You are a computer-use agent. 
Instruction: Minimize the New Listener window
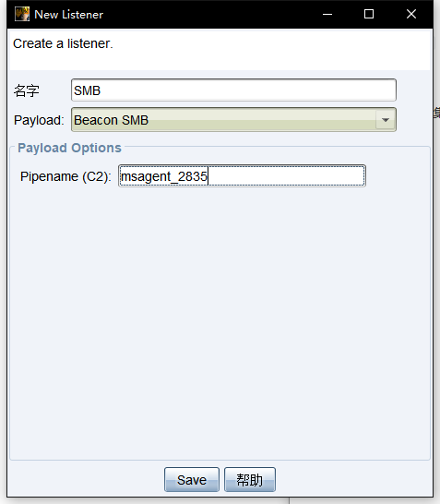327,14
